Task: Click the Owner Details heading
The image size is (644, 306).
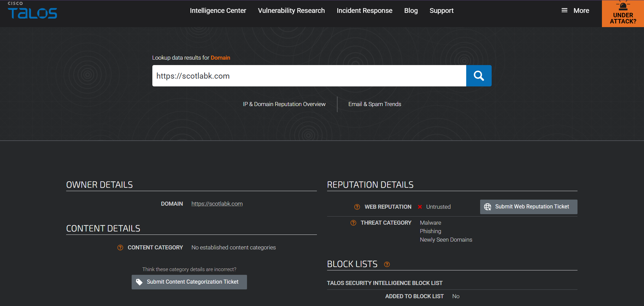Action: click(99, 185)
